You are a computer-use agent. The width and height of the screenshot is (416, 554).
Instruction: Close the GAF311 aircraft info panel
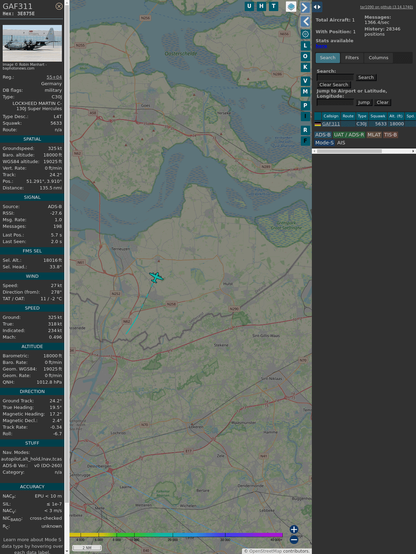pyautogui.click(x=59, y=6)
